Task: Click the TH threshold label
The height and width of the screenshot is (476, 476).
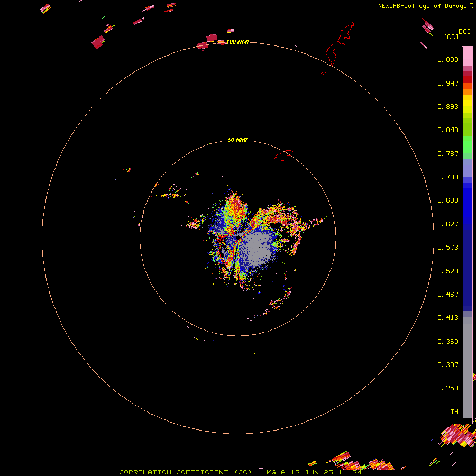Action: pyautogui.click(x=454, y=412)
